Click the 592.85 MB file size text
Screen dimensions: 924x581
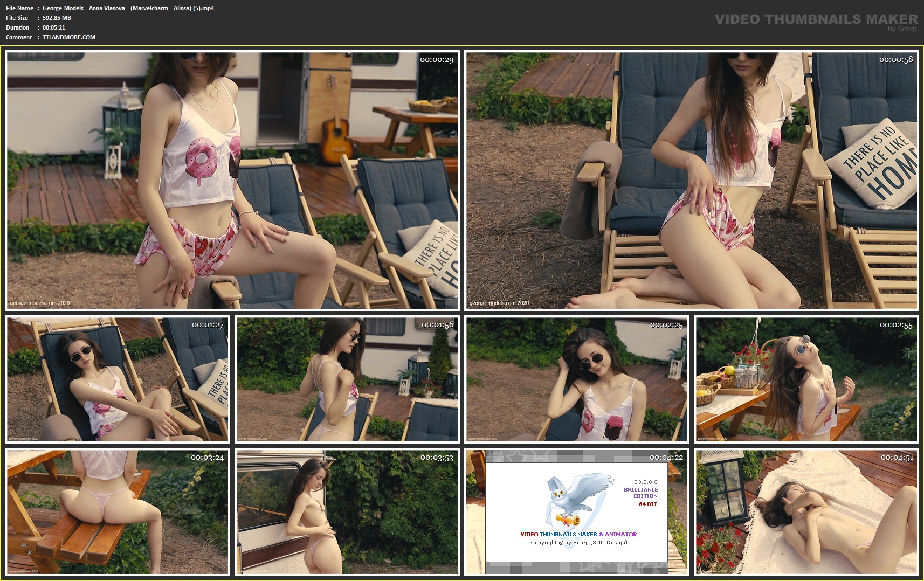(x=57, y=18)
